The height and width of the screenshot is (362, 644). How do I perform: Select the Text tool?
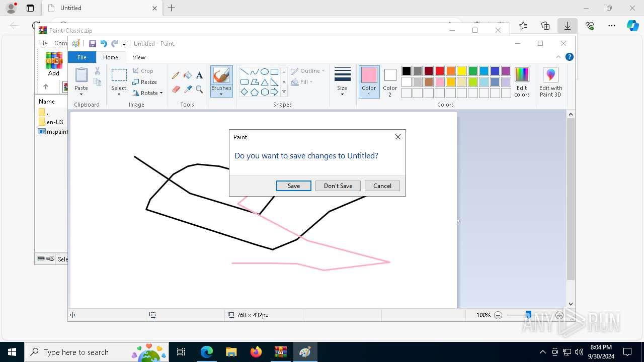(199, 75)
